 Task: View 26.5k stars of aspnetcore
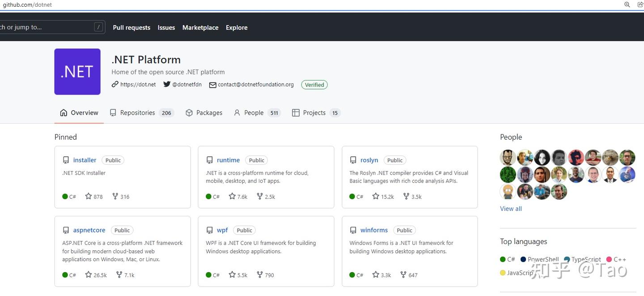[x=96, y=275]
